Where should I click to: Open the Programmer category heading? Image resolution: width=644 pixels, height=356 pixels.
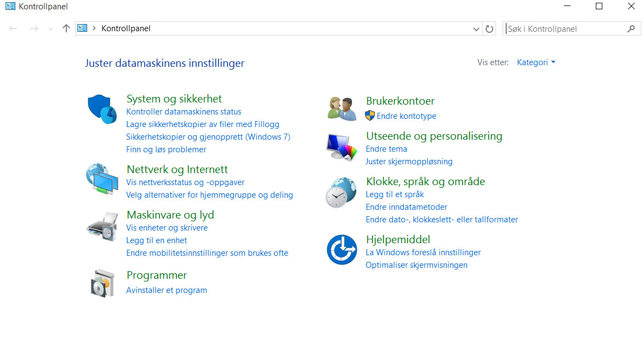(x=157, y=275)
